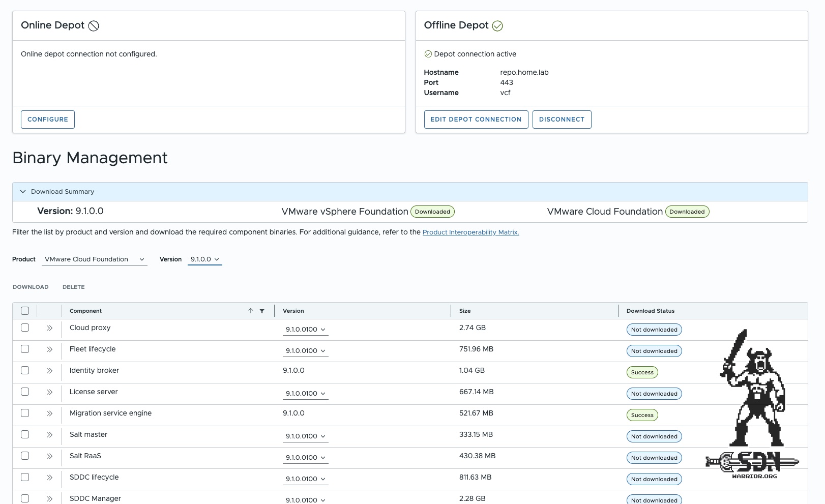Click Migration service engine Success status badge

point(642,415)
